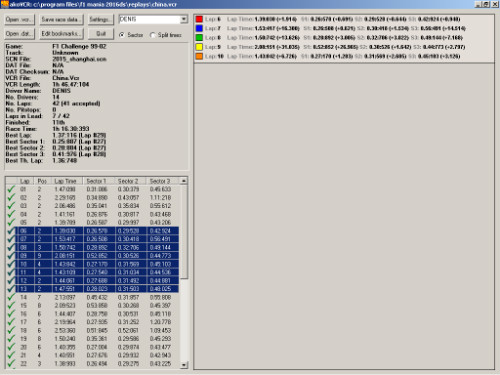This screenshot has height=375, width=500.
Task: Click the green checkmark for lap 02
Action: (11, 198)
